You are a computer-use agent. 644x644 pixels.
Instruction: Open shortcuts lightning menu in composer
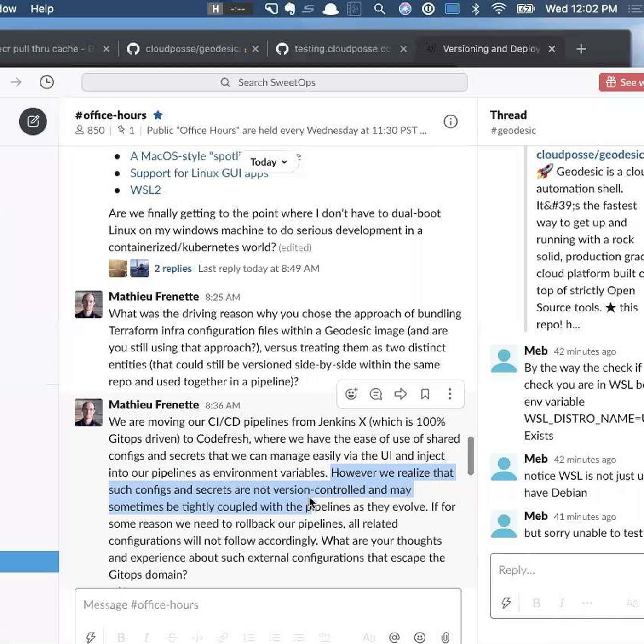coord(91,637)
